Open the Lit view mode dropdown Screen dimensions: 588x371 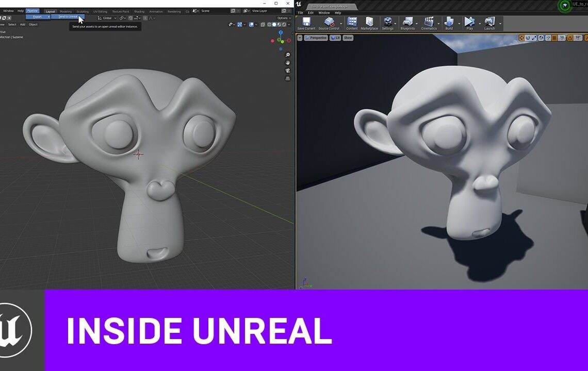pos(335,38)
